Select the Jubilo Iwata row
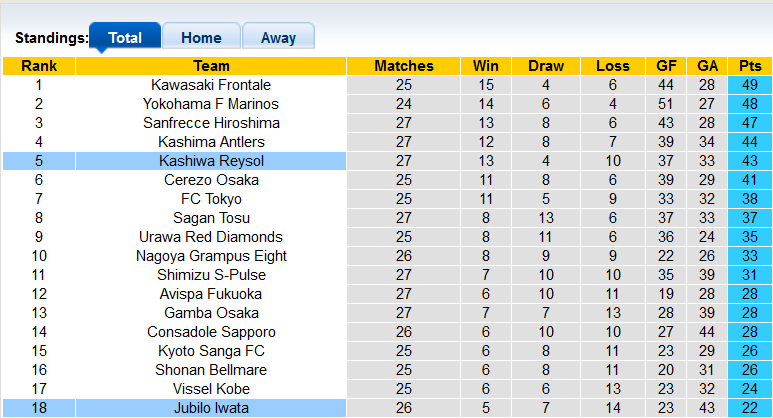 point(211,408)
